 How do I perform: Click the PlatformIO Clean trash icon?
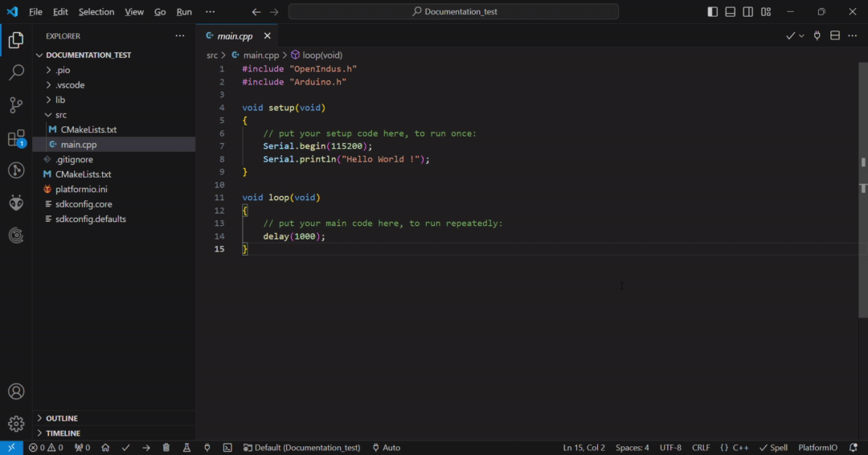166,448
